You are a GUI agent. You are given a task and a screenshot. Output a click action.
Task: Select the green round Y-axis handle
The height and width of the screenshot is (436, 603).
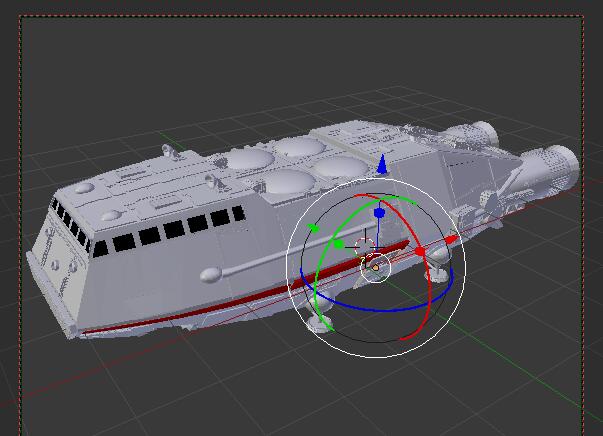point(338,244)
